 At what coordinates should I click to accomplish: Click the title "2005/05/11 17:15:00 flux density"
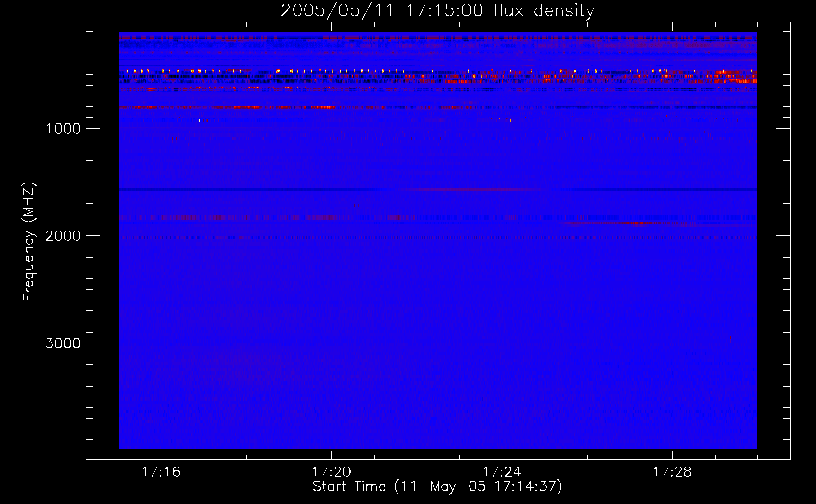coord(437,10)
